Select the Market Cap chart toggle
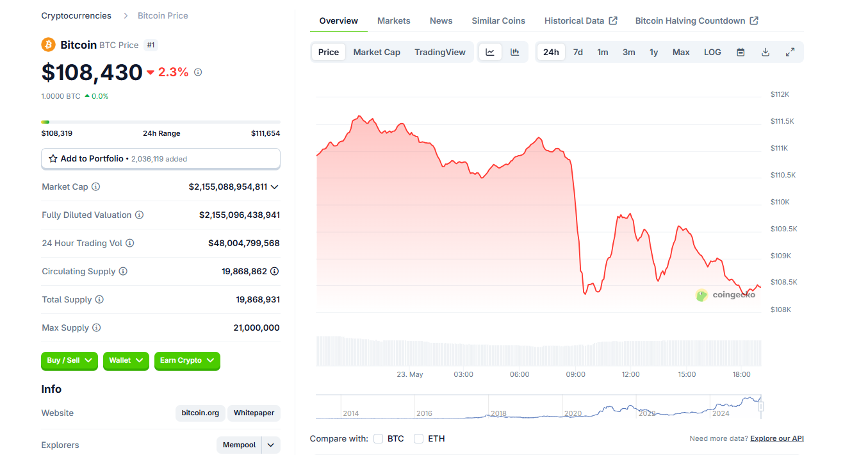This screenshot has height=455, width=868. pyautogui.click(x=377, y=53)
